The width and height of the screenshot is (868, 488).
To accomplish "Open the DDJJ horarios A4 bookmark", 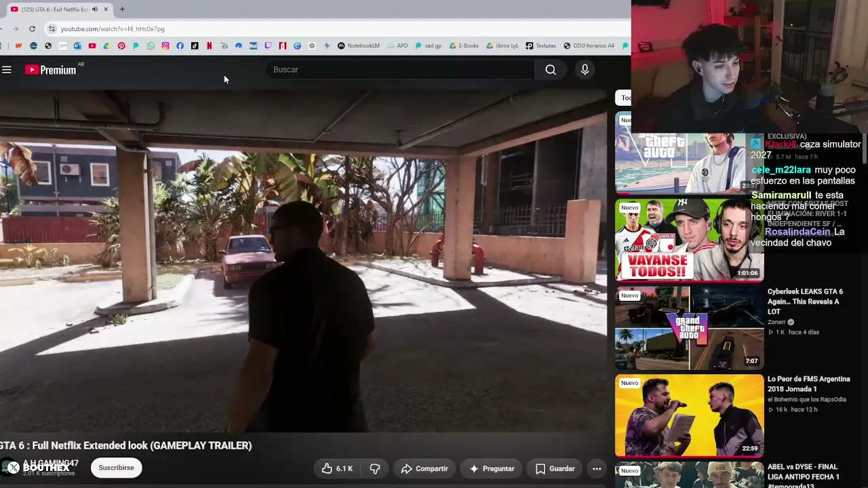I will point(589,45).
